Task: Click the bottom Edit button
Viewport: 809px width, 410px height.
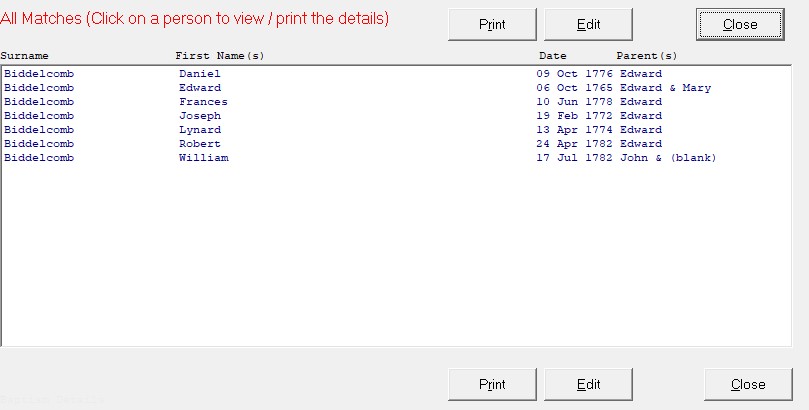Action: [x=588, y=384]
